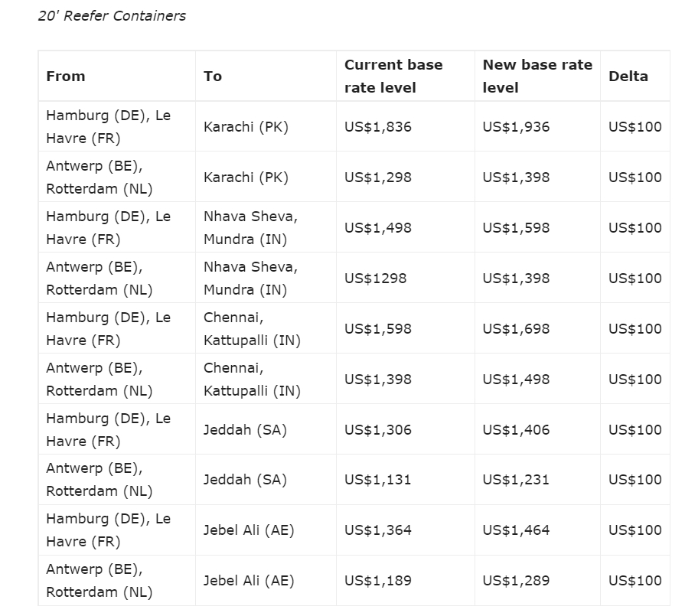Click the US$1,698 new rate cell
The width and height of the screenshot is (685, 616).
(516, 329)
